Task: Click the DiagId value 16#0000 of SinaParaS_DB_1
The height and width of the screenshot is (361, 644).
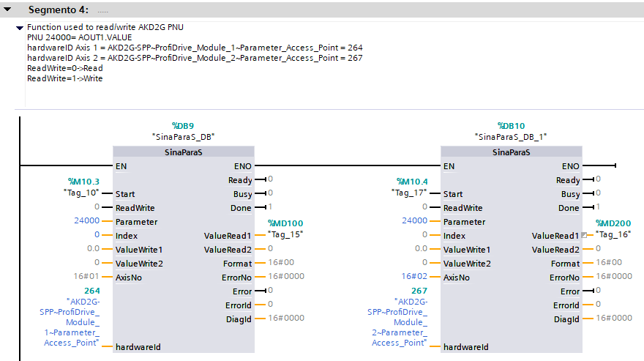Action: coord(614,318)
